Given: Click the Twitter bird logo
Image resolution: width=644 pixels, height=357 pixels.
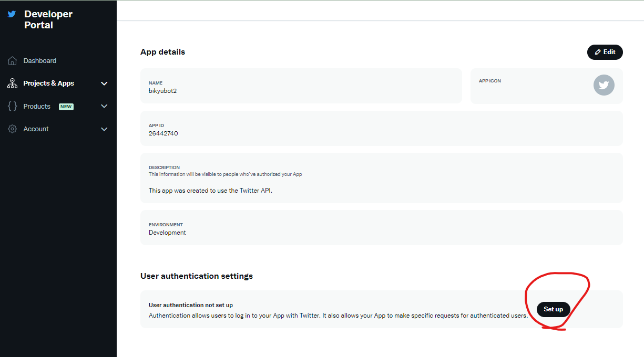Looking at the screenshot, I should pos(12,15).
